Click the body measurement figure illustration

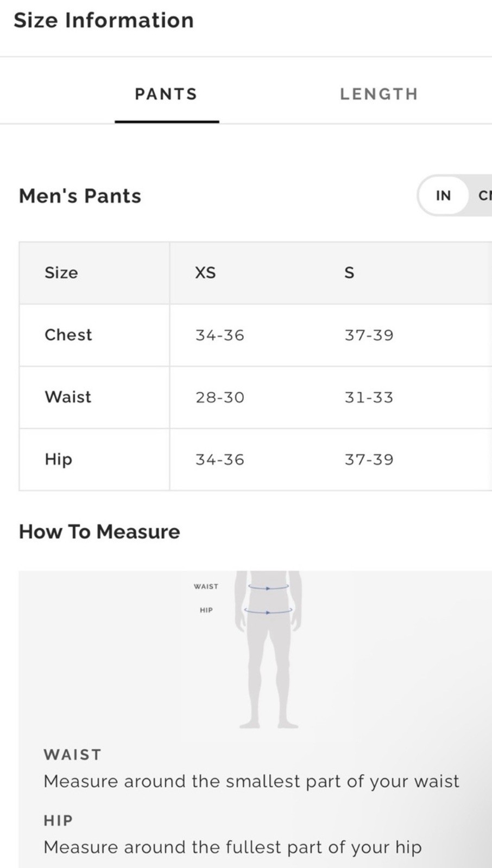pos(268,649)
